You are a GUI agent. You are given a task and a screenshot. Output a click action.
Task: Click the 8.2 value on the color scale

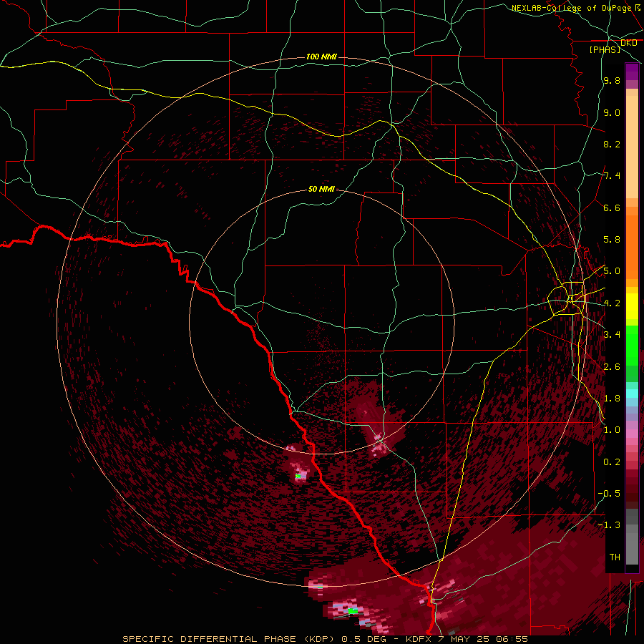click(612, 145)
